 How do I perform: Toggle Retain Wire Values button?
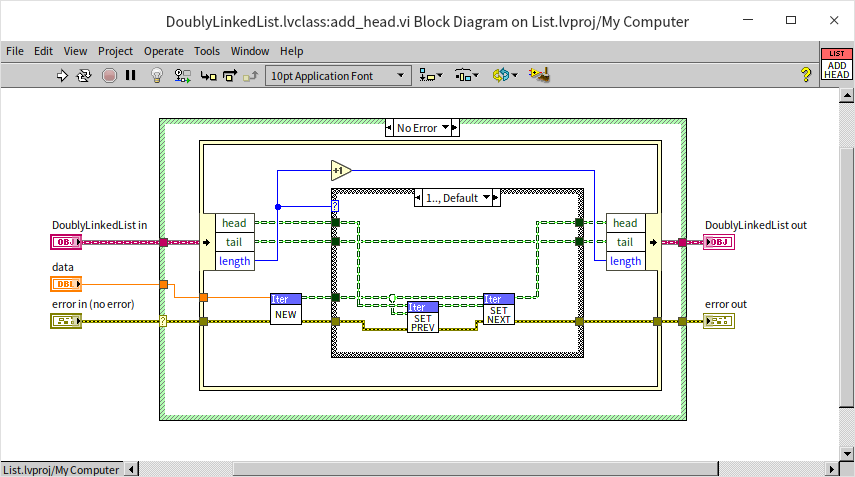coord(182,75)
